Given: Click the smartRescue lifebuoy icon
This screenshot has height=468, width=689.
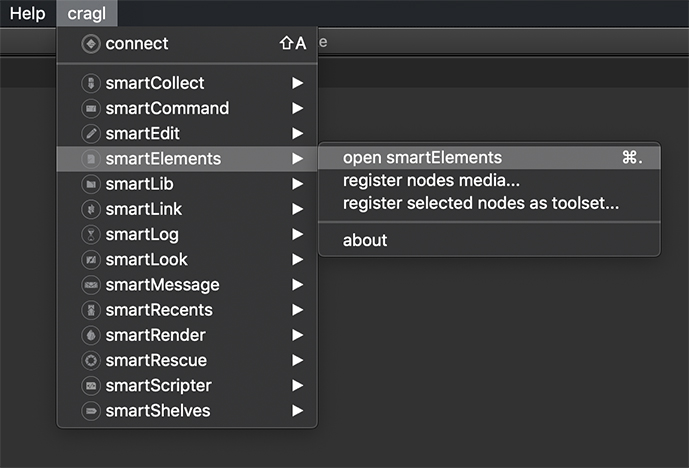Looking at the screenshot, I should click(x=91, y=360).
